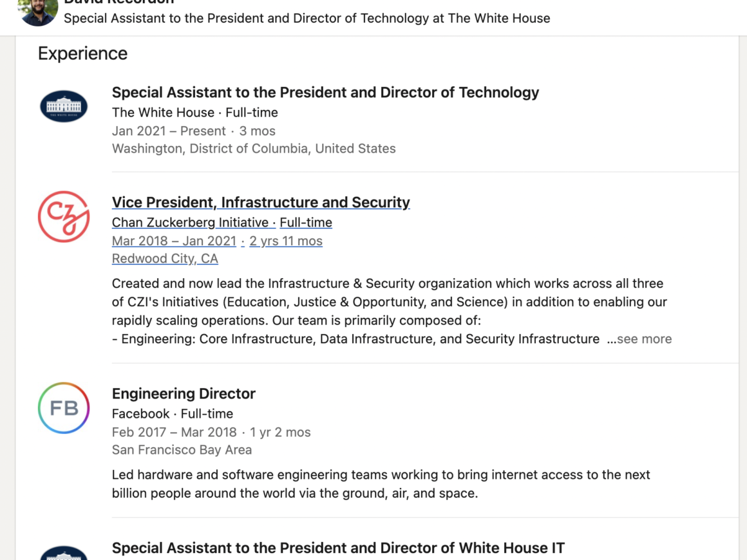The width and height of the screenshot is (747, 560).
Task: Click the profile photo thumbnail
Action: click(39, 11)
